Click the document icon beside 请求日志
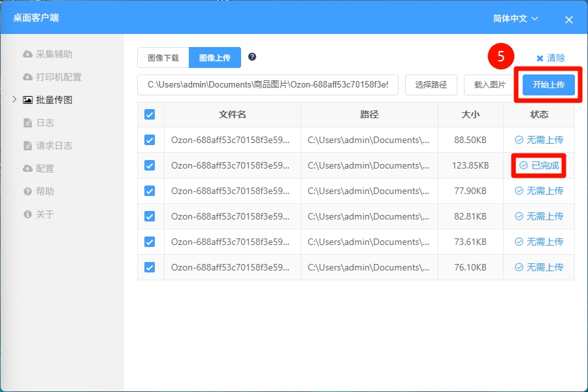Screen dimensions: 588x392 (27, 146)
